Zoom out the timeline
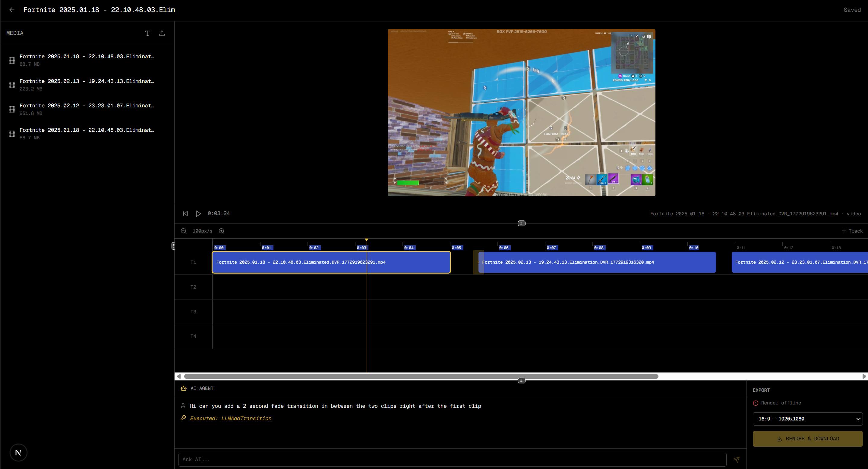 tap(184, 231)
